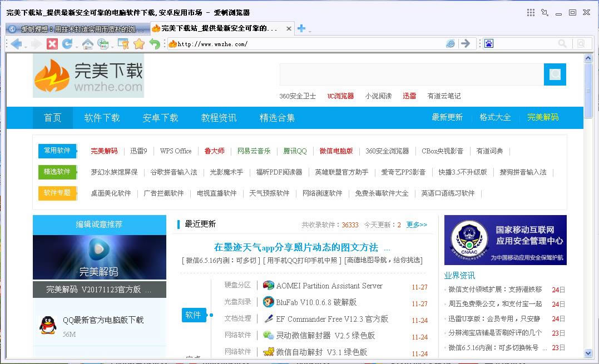Screen dimensions: 599x364
Task: Click the AOMEI Partition Assistant icon
Action: point(269,286)
